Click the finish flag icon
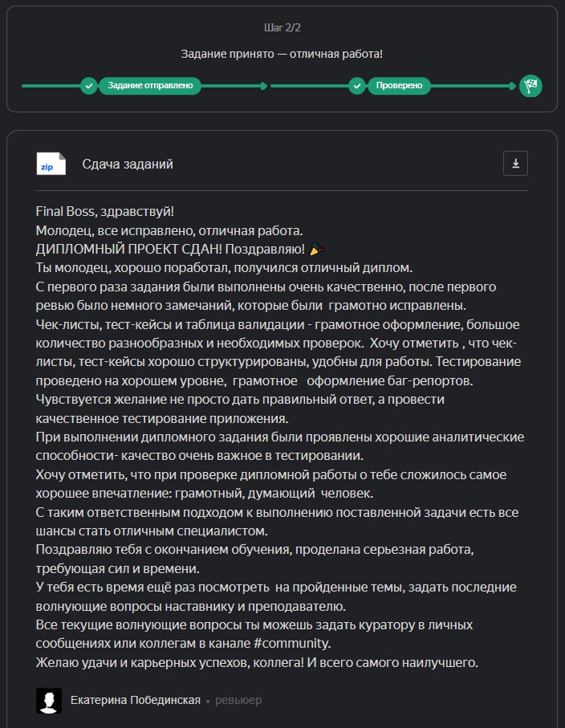The image size is (565, 728). point(530,85)
